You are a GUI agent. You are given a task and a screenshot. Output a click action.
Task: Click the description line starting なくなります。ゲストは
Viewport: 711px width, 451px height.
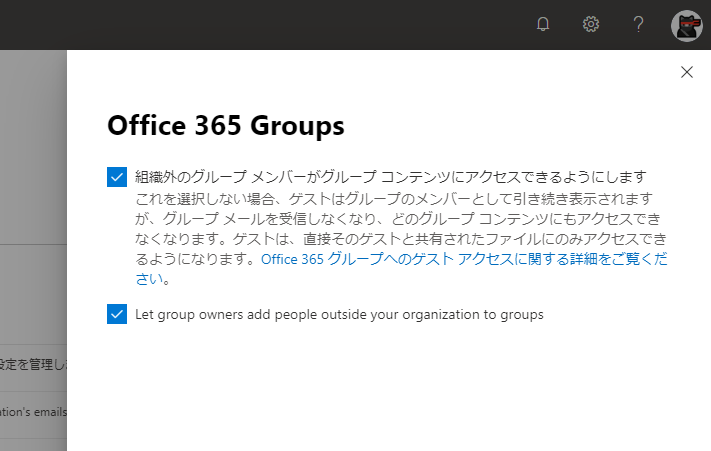coord(400,238)
